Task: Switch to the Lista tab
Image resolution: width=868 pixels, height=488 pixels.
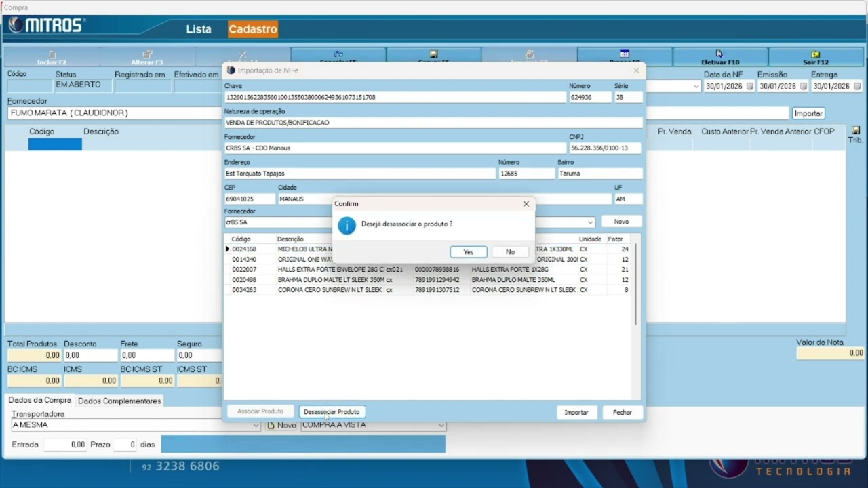Action: click(199, 29)
